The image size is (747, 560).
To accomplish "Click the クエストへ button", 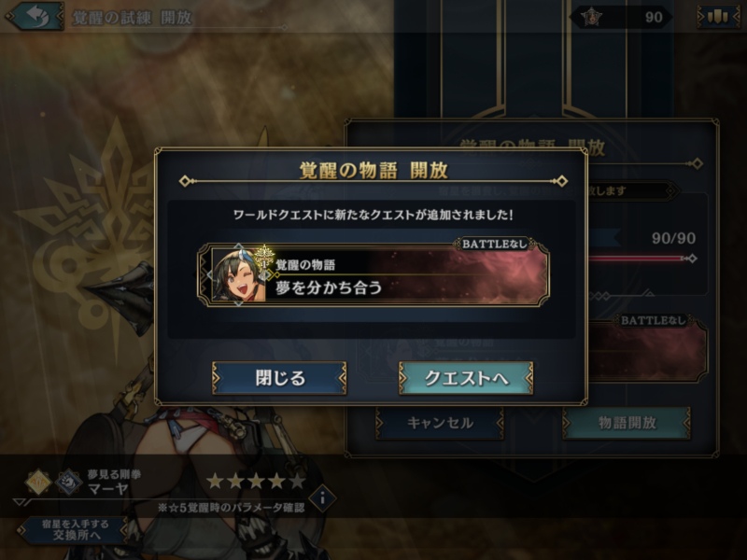I will 466,378.
